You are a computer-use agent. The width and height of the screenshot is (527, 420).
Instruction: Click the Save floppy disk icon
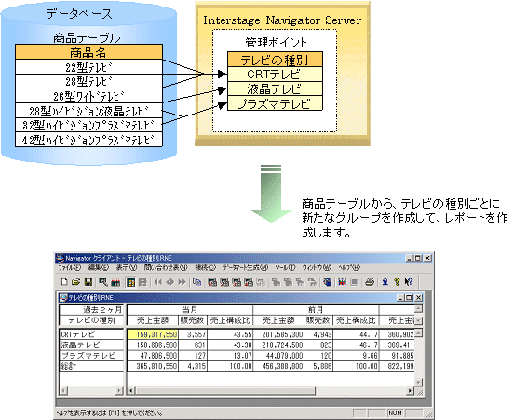pos(88,282)
